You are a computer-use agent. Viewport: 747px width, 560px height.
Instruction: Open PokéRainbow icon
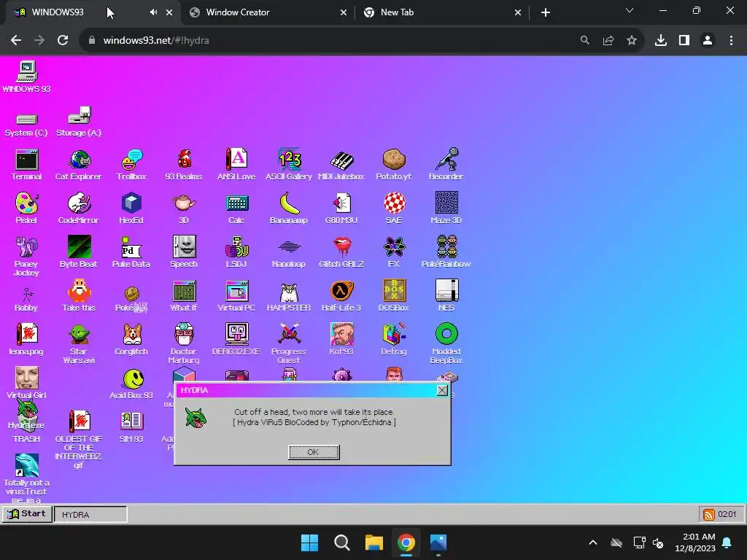(446, 252)
